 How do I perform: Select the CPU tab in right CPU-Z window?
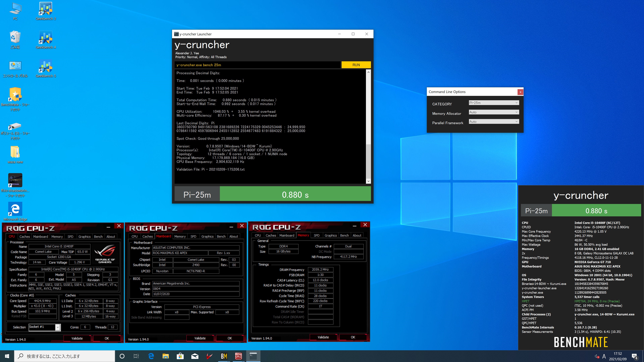coord(258,235)
